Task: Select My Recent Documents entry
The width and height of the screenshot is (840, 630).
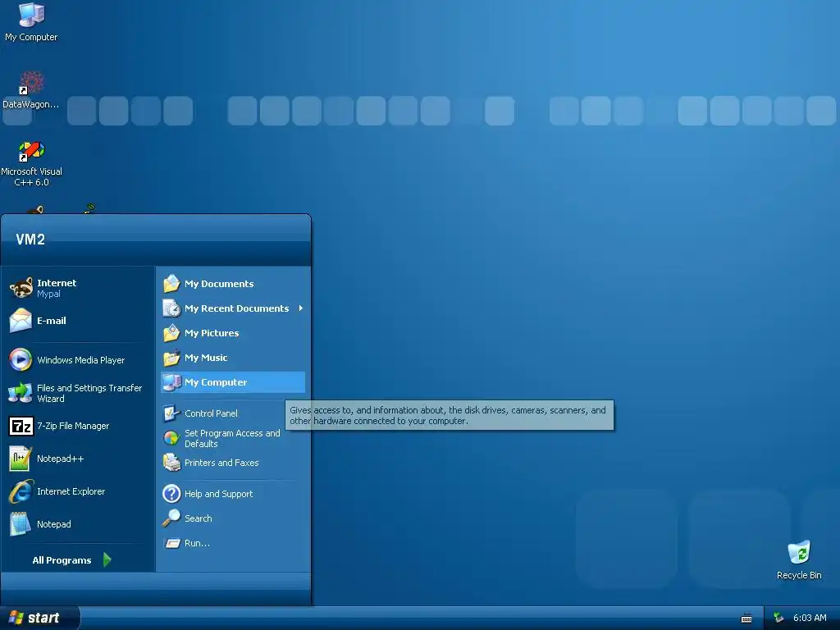Action: (x=233, y=308)
